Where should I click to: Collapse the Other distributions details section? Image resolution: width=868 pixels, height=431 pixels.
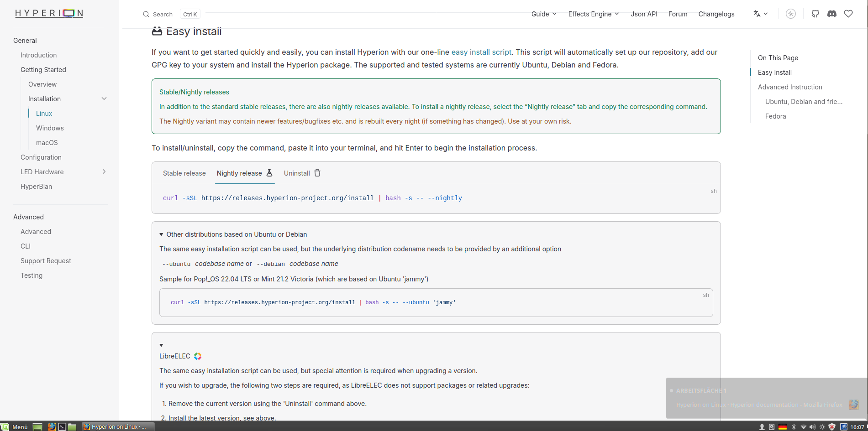pyautogui.click(x=161, y=234)
